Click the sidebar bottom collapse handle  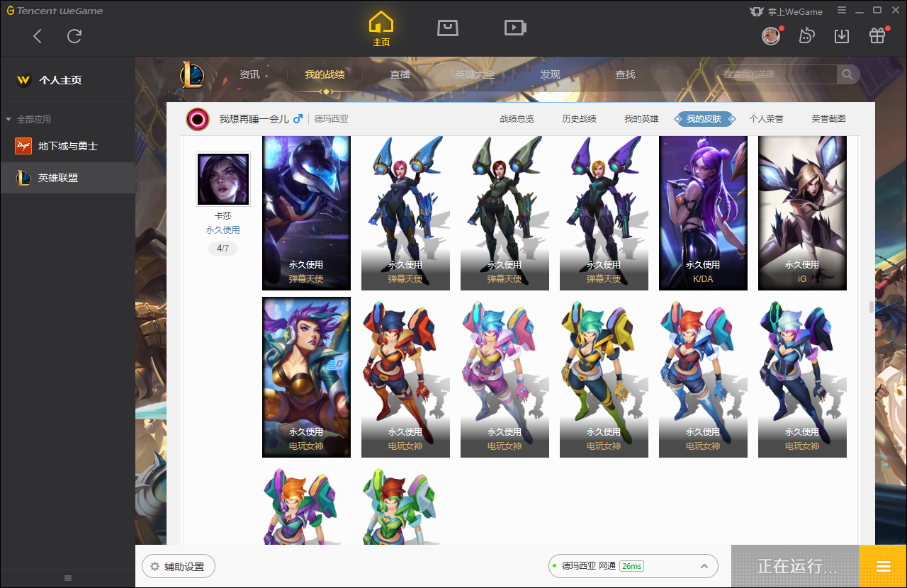click(x=68, y=578)
